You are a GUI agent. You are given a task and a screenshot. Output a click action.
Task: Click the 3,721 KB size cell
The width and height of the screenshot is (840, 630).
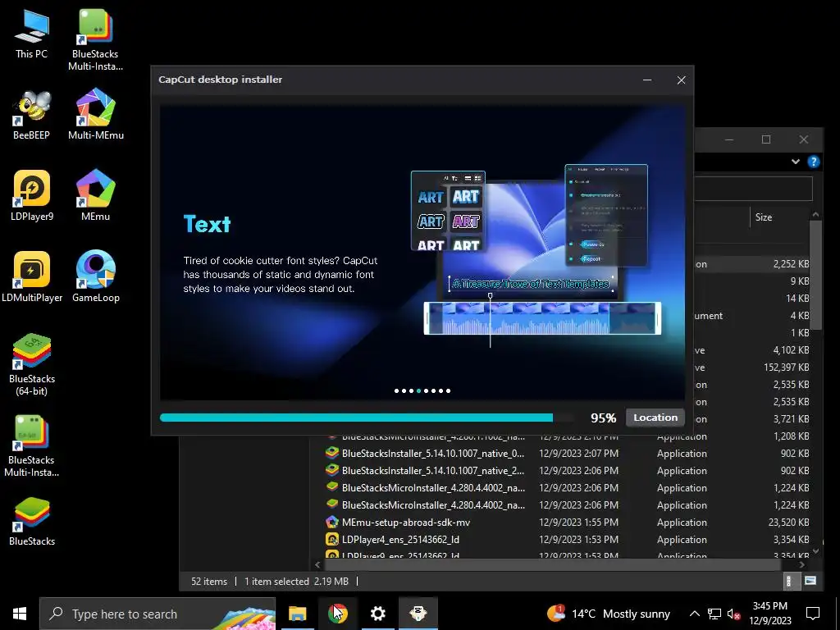792,419
